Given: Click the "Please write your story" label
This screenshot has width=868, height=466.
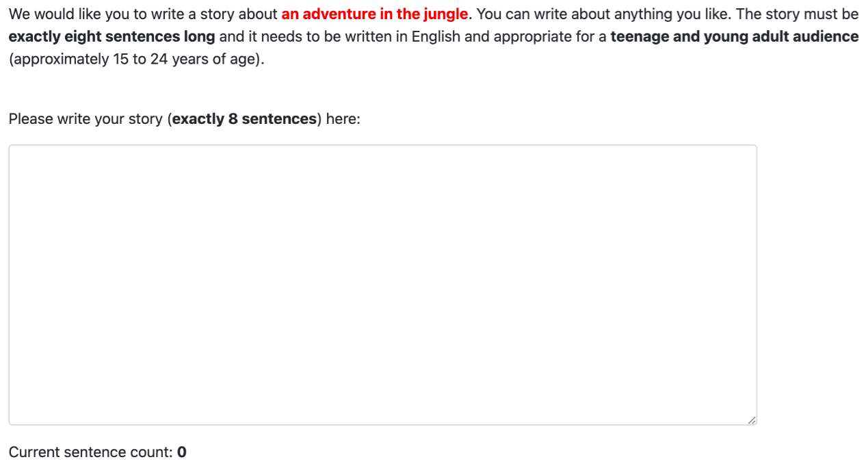Looking at the screenshot, I should [x=86, y=119].
